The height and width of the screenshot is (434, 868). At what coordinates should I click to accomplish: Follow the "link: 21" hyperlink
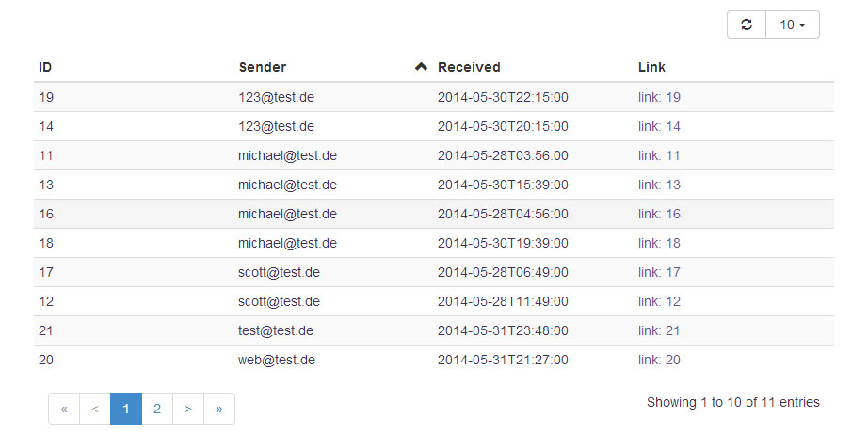pyautogui.click(x=659, y=330)
